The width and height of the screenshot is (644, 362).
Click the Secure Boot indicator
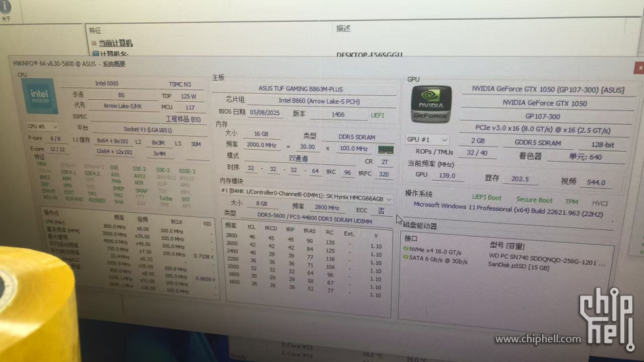(534, 200)
